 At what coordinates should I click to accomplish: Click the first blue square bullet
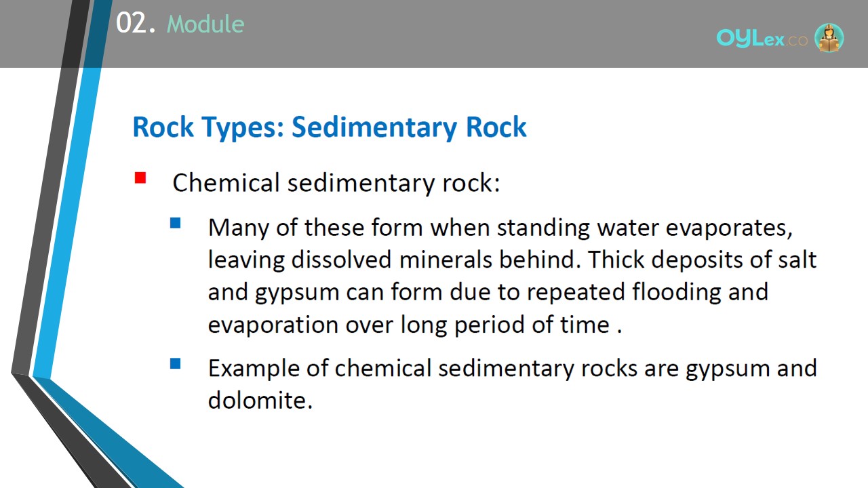tap(176, 222)
